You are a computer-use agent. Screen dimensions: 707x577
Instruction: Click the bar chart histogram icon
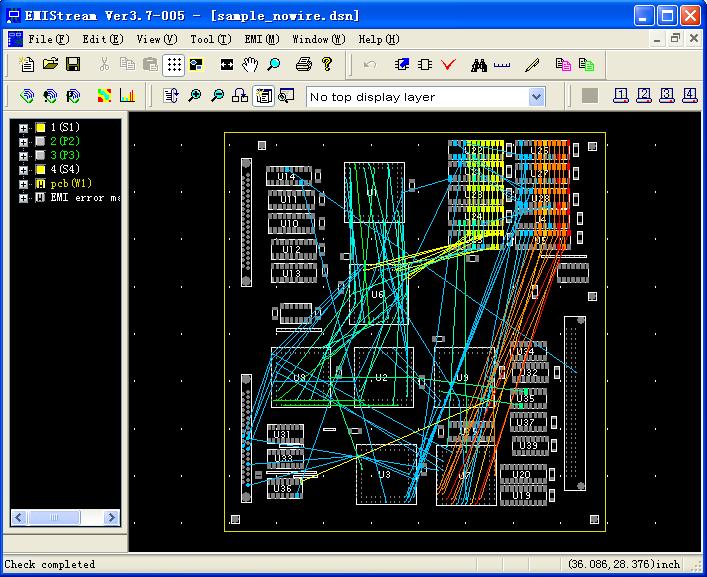pyautogui.click(x=128, y=96)
